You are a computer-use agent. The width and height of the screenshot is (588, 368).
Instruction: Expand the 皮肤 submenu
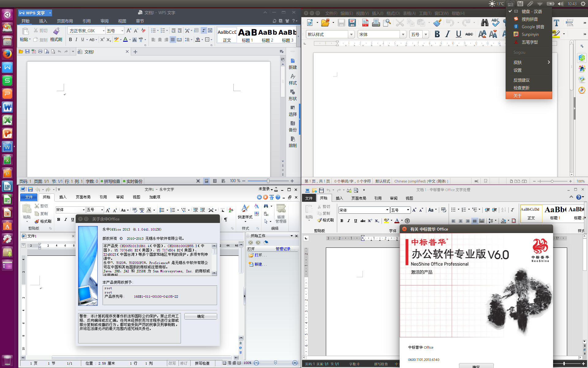click(x=529, y=62)
